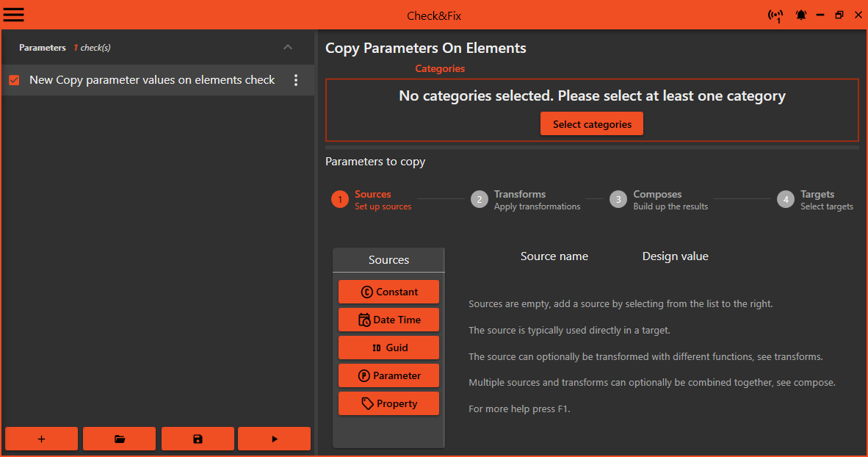Toggle the New Copy parameter values check checkbox
Image resolution: width=868 pixels, height=457 pixels.
click(x=13, y=79)
